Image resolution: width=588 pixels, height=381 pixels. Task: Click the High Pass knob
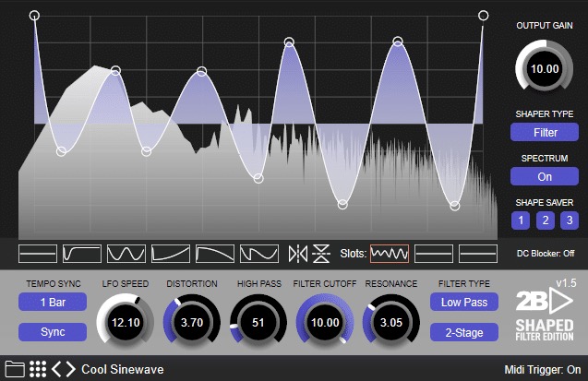tap(258, 322)
